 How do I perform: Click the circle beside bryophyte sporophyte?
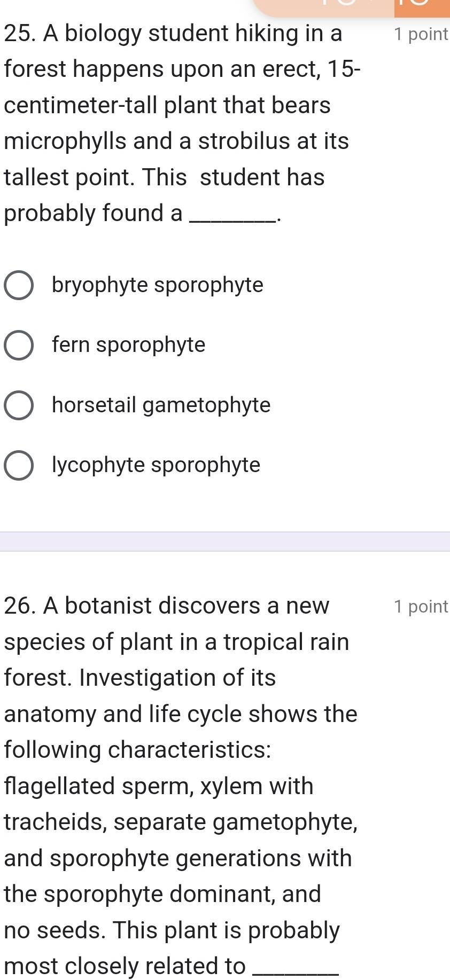(18, 286)
